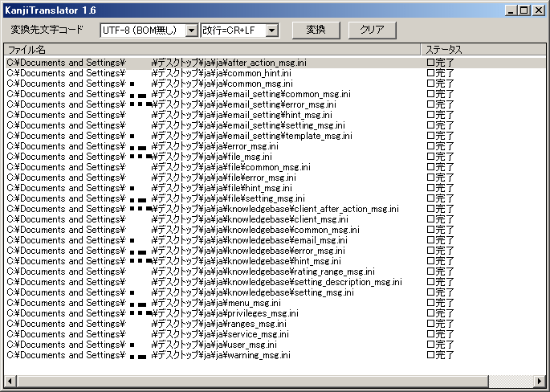Select the warning_msg.ini file row
The width and height of the screenshot is (550, 392).
click(241, 355)
